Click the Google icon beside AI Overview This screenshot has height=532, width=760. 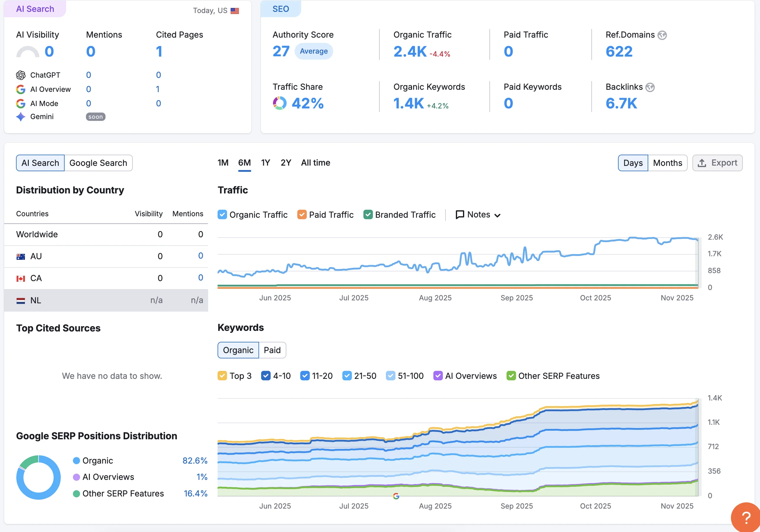point(20,89)
